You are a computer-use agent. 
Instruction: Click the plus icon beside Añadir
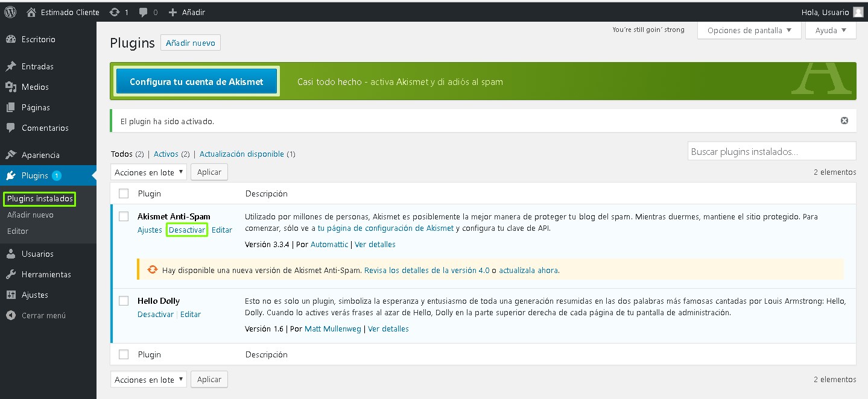[173, 12]
